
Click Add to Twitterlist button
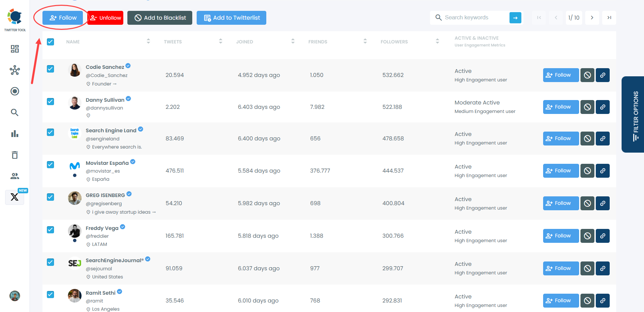click(x=231, y=18)
